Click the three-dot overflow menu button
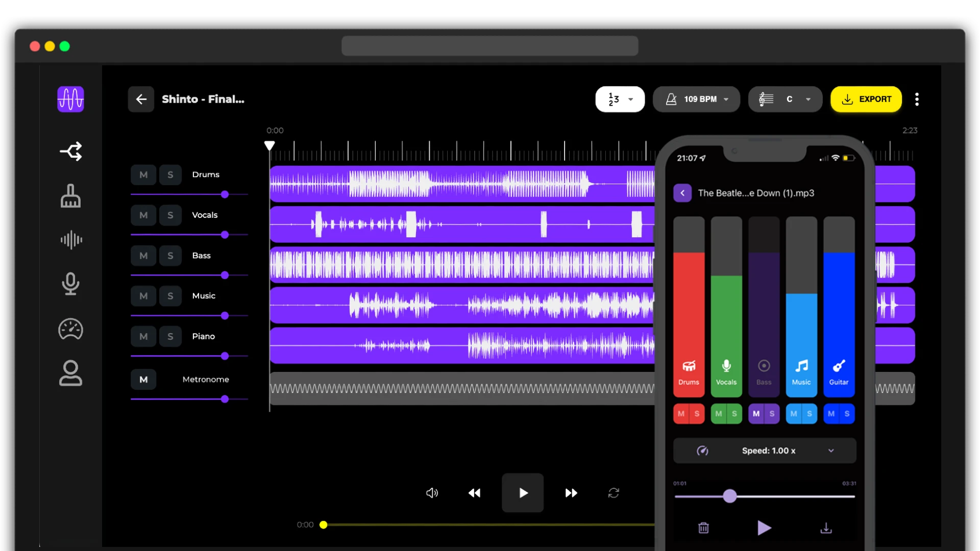Image resolution: width=980 pixels, height=551 pixels. [917, 99]
